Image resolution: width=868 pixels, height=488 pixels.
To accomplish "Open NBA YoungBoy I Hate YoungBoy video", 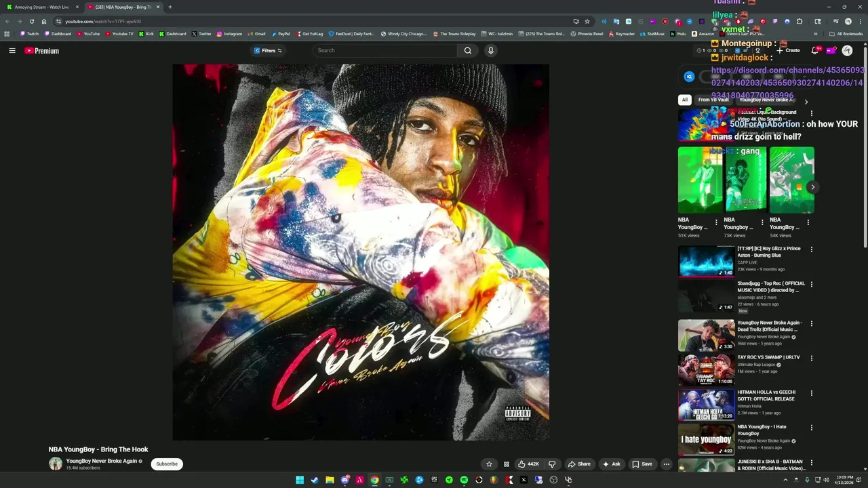I will pyautogui.click(x=762, y=430).
